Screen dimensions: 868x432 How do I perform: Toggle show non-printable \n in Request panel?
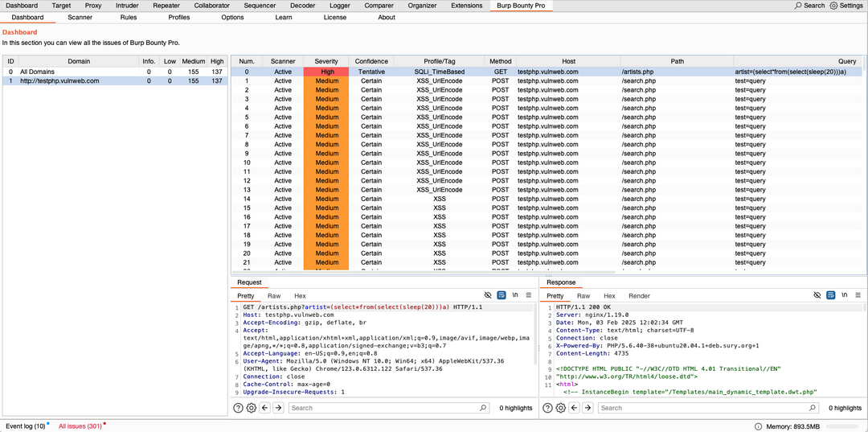click(514, 295)
